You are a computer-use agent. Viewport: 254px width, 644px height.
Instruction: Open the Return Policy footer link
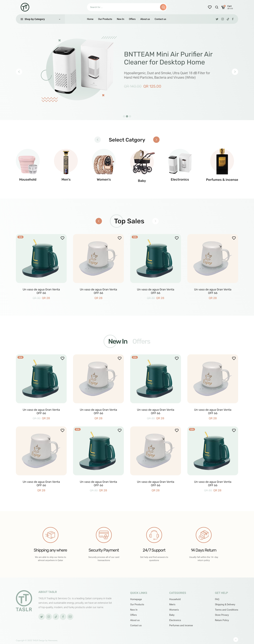click(222, 620)
